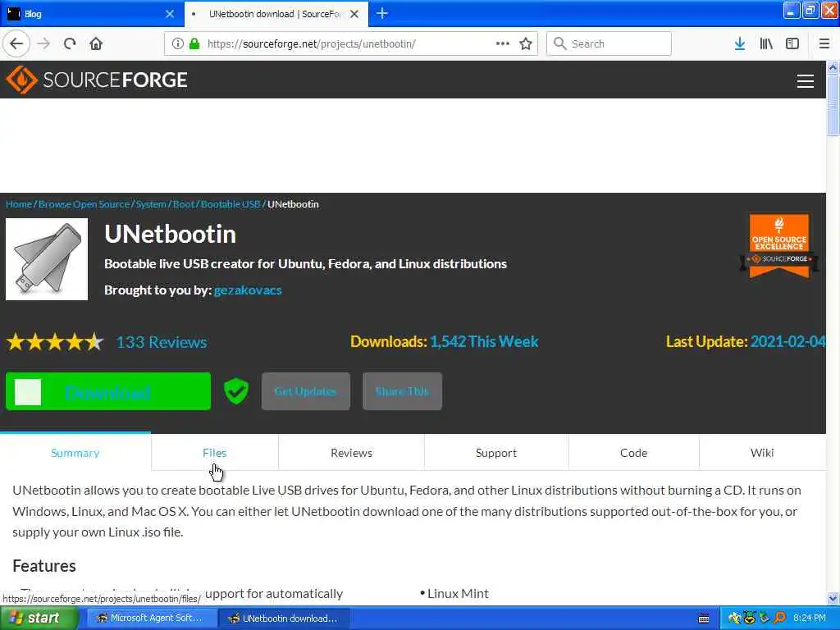This screenshot has width=840, height=630.
Task: Click the taskbar clock showing 8:24 PM
Action: [810, 619]
